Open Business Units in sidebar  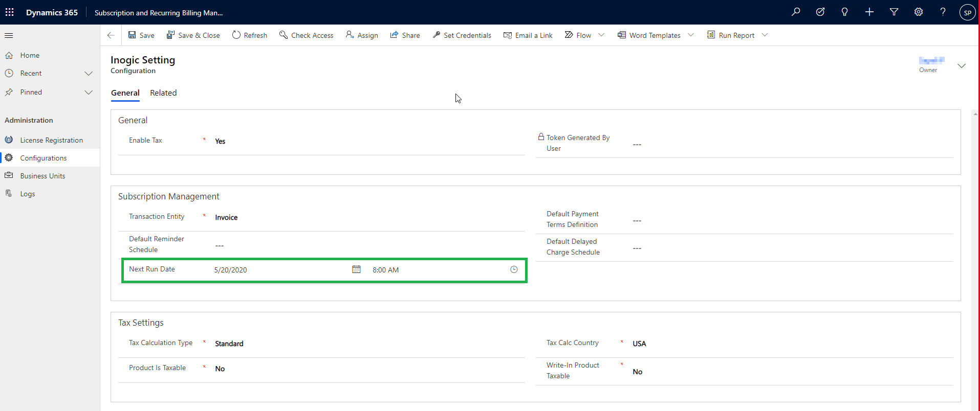click(x=42, y=176)
